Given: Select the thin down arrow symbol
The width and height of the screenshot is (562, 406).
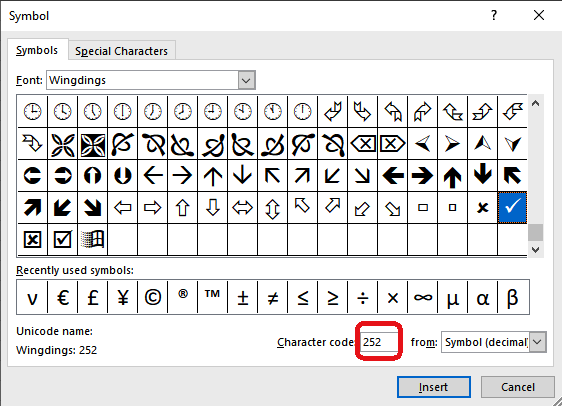Looking at the screenshot, I should pyautogui.click(x=243, y=176).
